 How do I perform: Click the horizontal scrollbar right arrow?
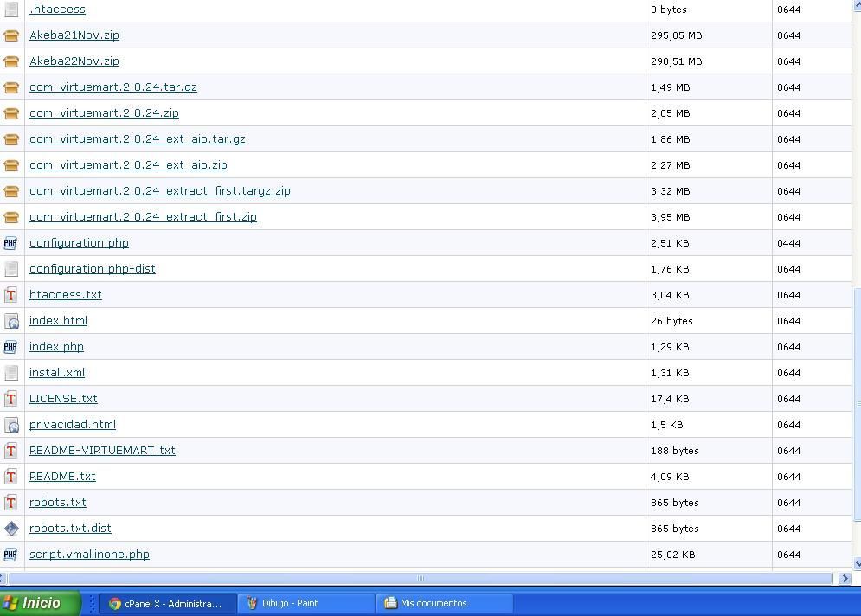tap(845, 579)
